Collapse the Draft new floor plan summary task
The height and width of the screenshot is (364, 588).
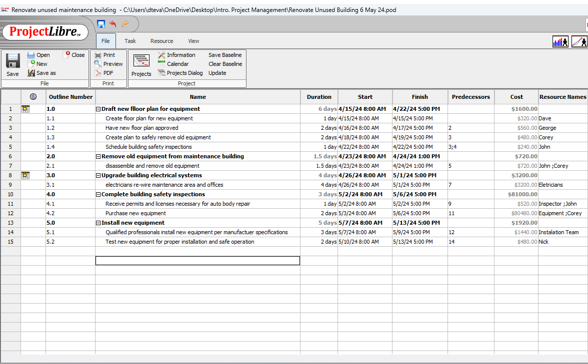(98, 109)
